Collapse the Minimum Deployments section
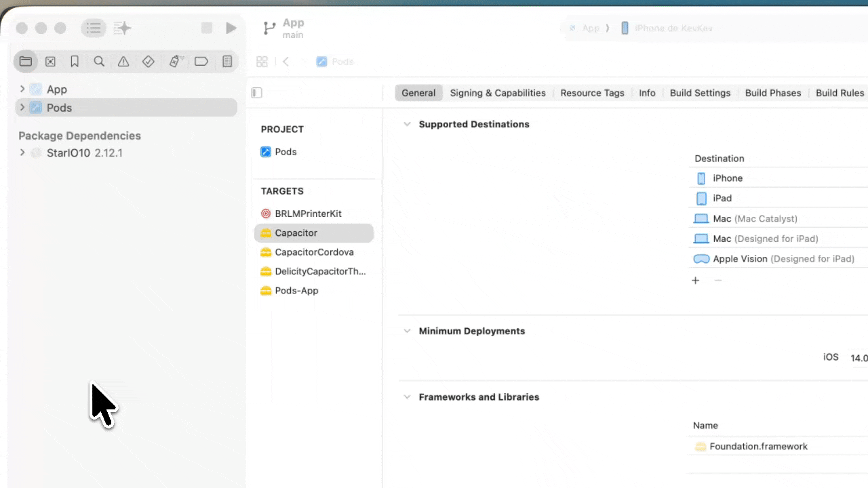The width and height of the screenshot is (868, 488). pyautogui.click(x=407, y=331)
